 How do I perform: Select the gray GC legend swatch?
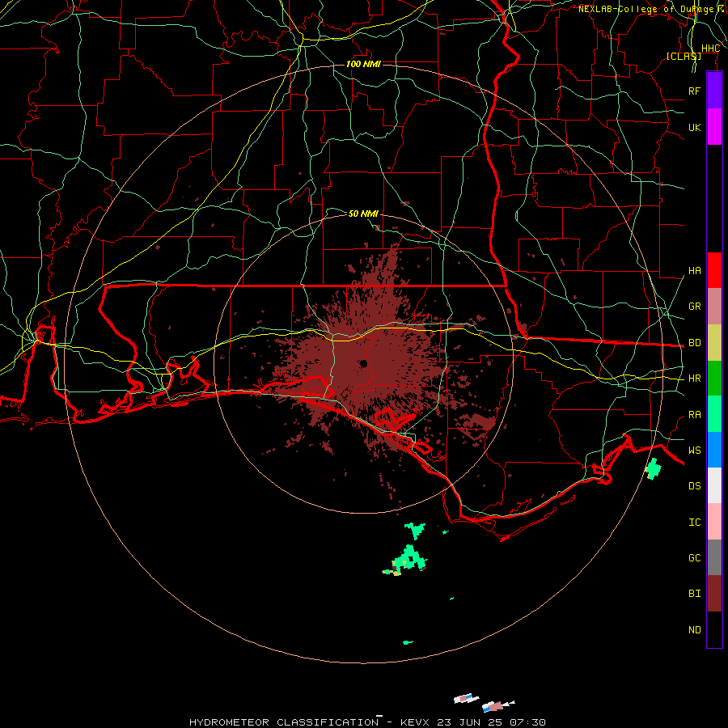714,557
